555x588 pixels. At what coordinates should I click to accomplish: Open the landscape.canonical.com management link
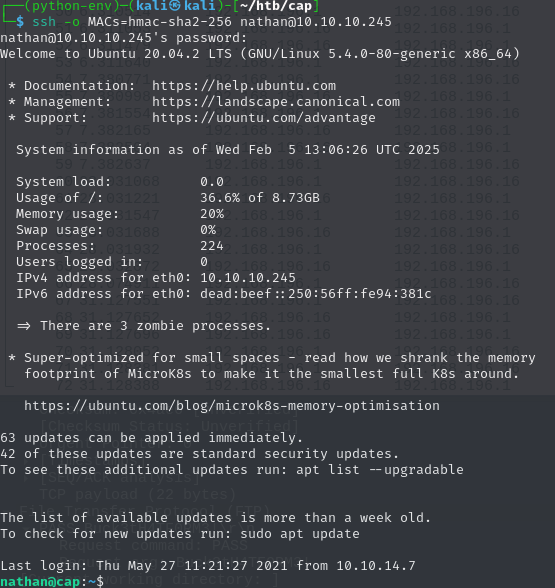click(276, 102)
